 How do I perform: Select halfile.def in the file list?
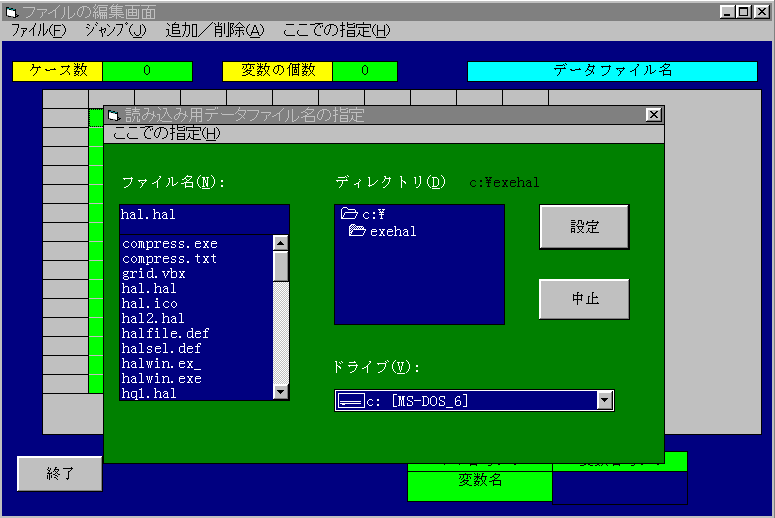(x=166, y=333)
